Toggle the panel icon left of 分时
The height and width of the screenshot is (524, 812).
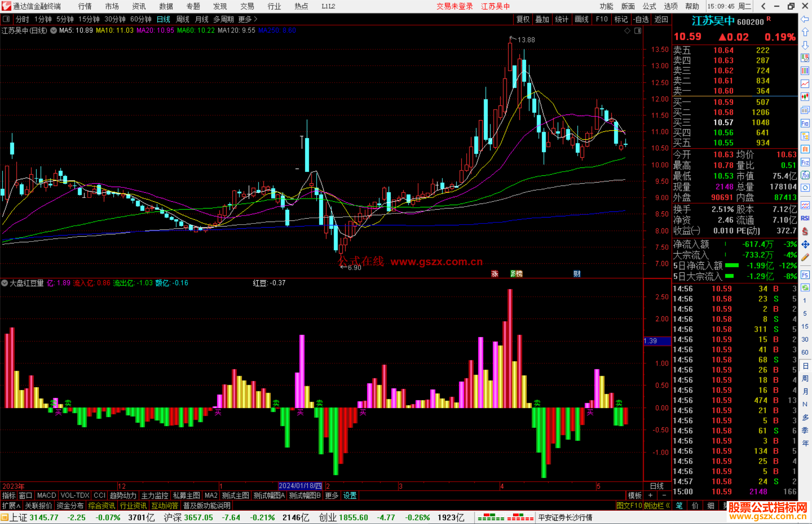[x=6, y=19]
